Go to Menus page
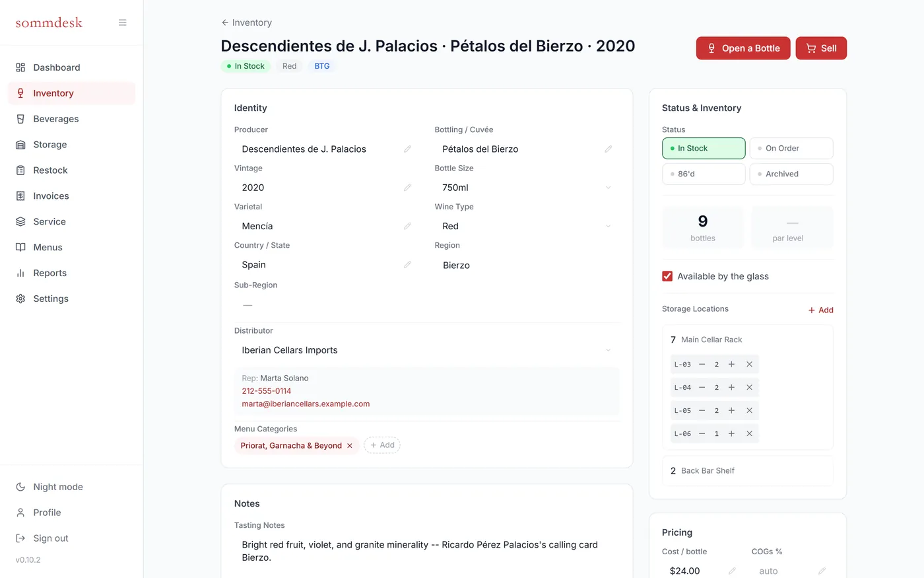This screenshot has width=924, height=578. (71, 248)
